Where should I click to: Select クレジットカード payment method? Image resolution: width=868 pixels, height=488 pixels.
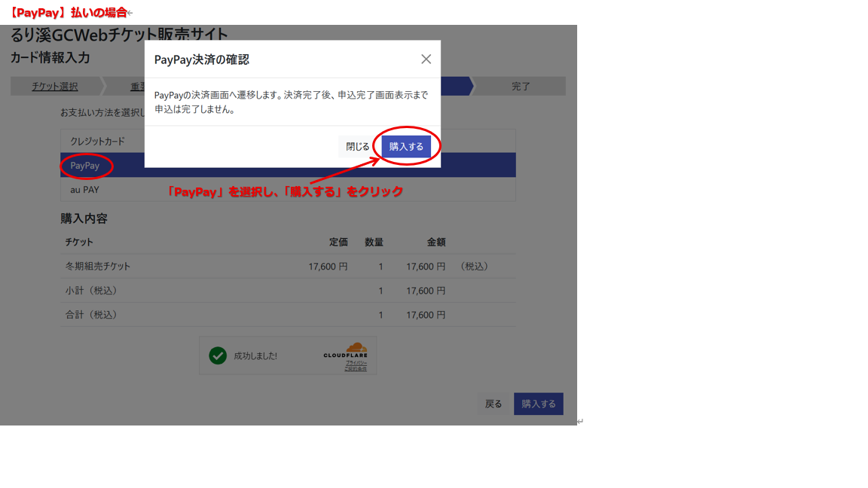(x=98, y=142)
